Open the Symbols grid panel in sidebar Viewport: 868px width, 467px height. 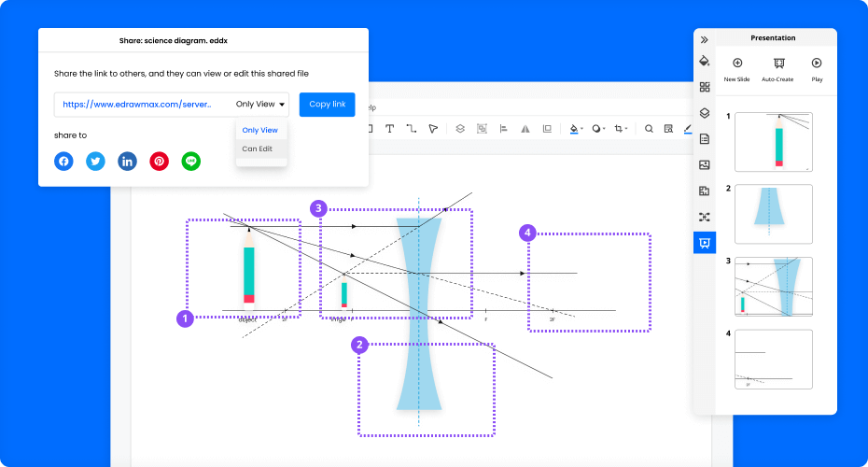click(x=704, y=87)
